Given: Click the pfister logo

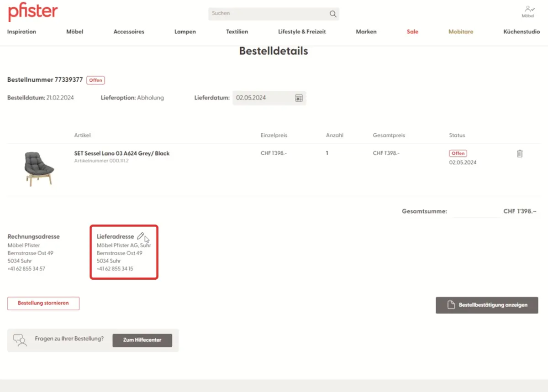Looking at the screenshot, I should pos(32,11).
